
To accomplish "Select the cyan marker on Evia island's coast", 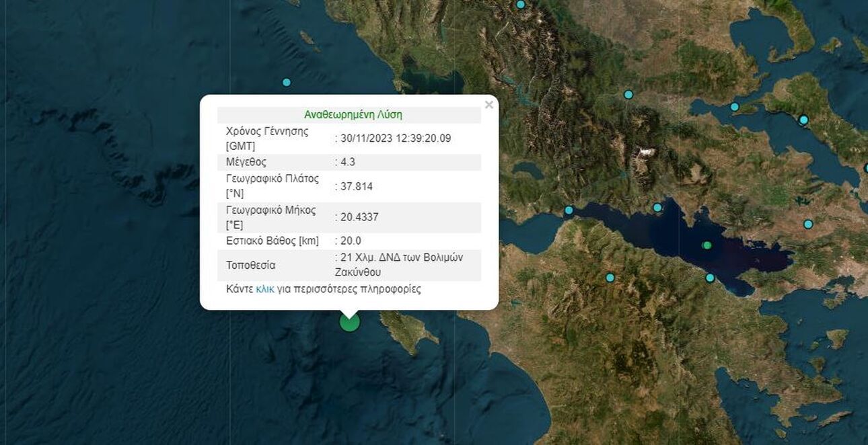I will tap(803, 120).
